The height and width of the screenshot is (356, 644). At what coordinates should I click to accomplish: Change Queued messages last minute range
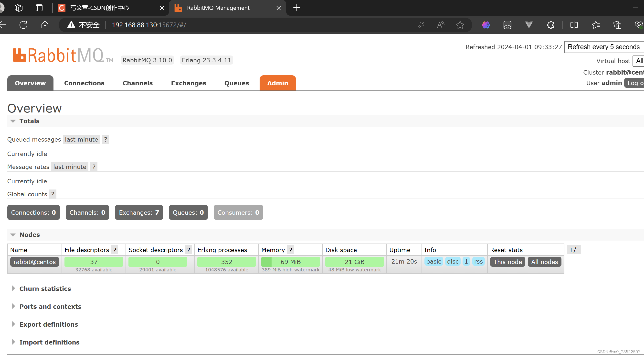click(82, 139)
